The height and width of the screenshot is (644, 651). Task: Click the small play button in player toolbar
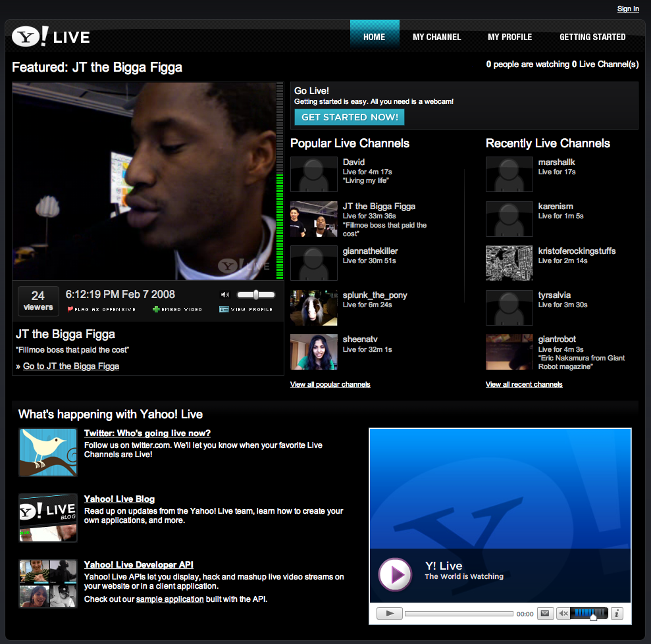click(x=390, y=613)
